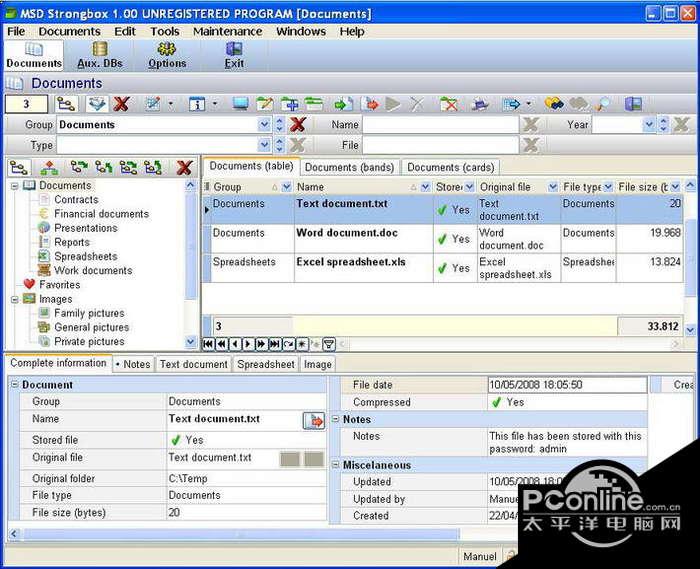Open the Spreadsheet info tab
Screen dimensions: 700x569
pos(266,364)
